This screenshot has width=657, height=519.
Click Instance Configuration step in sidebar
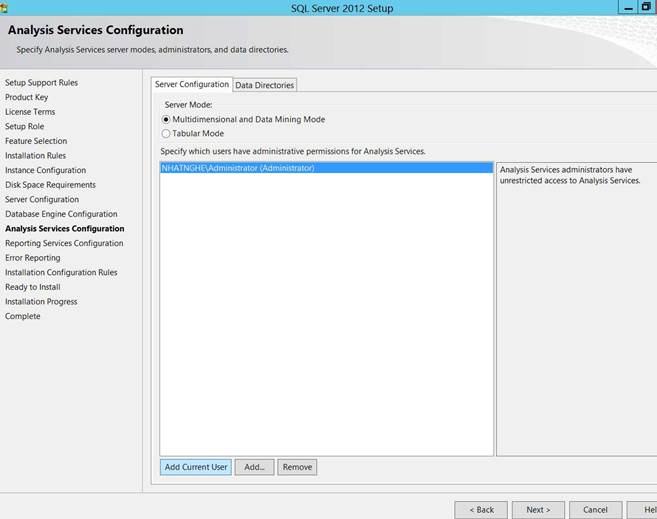[x=46, y=170]
